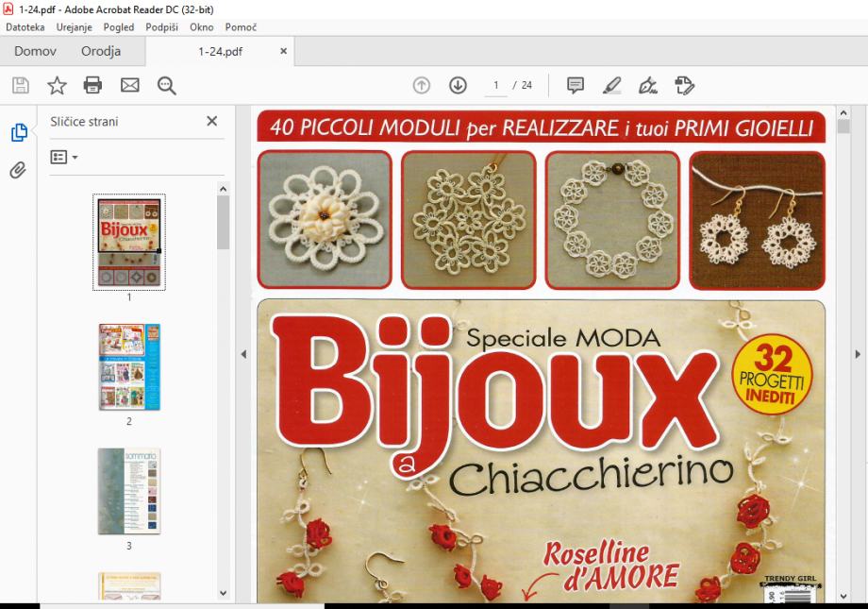868x609 pixels.
Task: Switch to the Orodja tab
Action: (x=100, y=51)
